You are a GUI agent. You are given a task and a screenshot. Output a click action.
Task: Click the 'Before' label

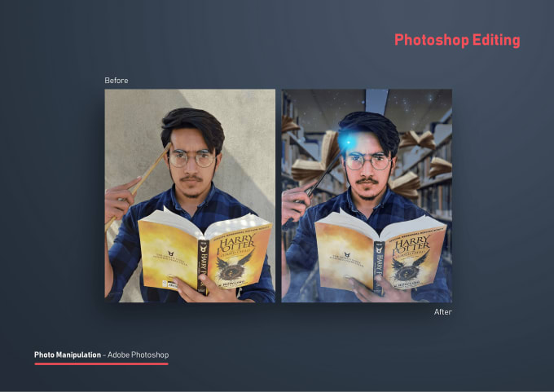[117, 81]
